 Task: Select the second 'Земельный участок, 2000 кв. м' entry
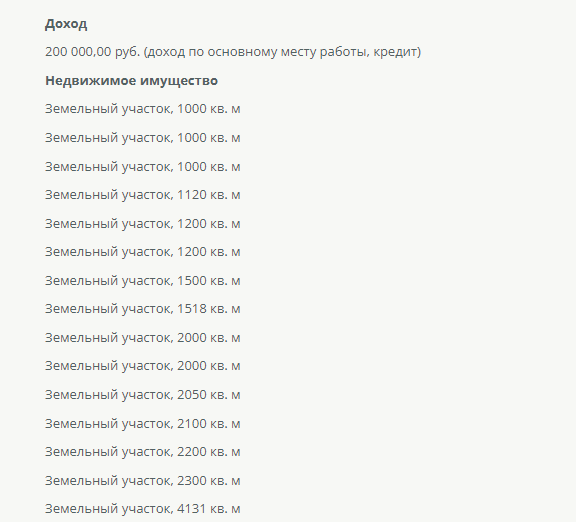coord(143,366)
